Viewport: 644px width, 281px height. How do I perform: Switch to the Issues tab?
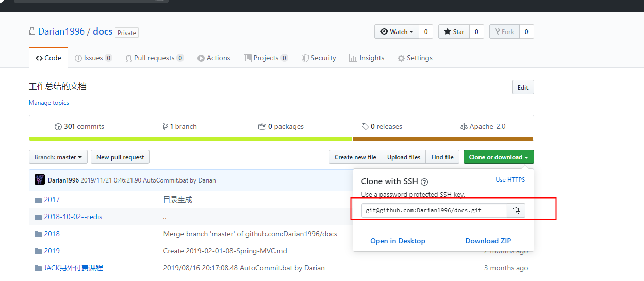point(93,58)
